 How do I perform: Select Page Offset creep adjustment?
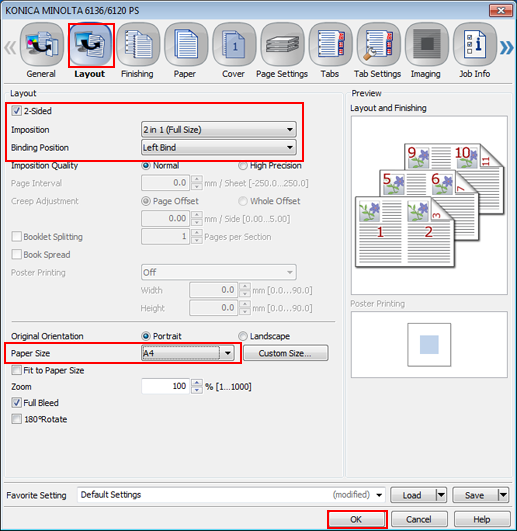pos(146,201)
